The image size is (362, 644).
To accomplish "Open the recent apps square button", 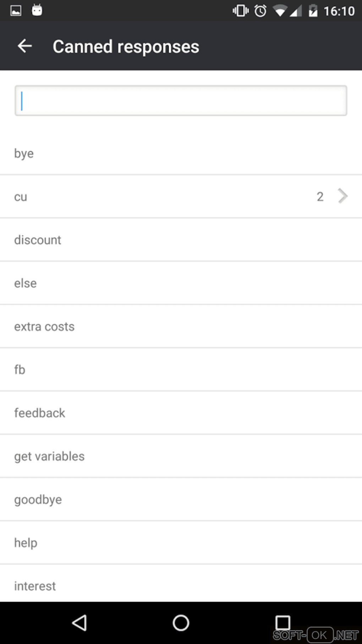I will 283,622.
